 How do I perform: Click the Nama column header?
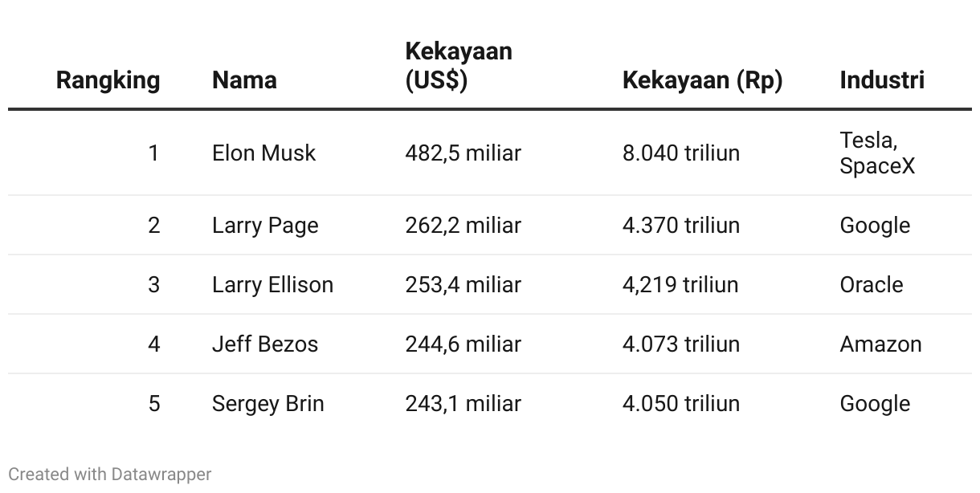pos(244,80)
